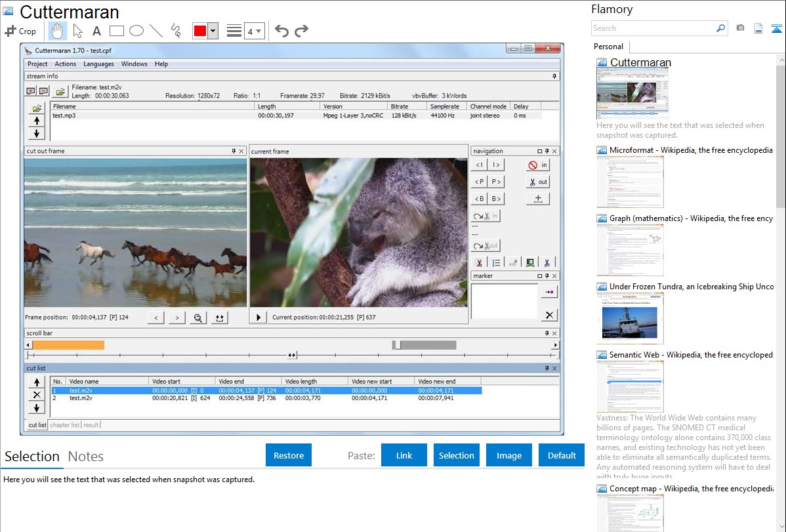Select the straight line tool
This screenshot has width=786, height=532.
(156, 31)
